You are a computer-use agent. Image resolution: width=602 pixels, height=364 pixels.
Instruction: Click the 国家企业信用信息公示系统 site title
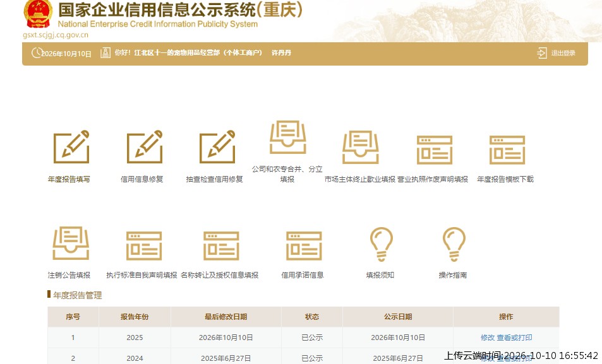181,9
